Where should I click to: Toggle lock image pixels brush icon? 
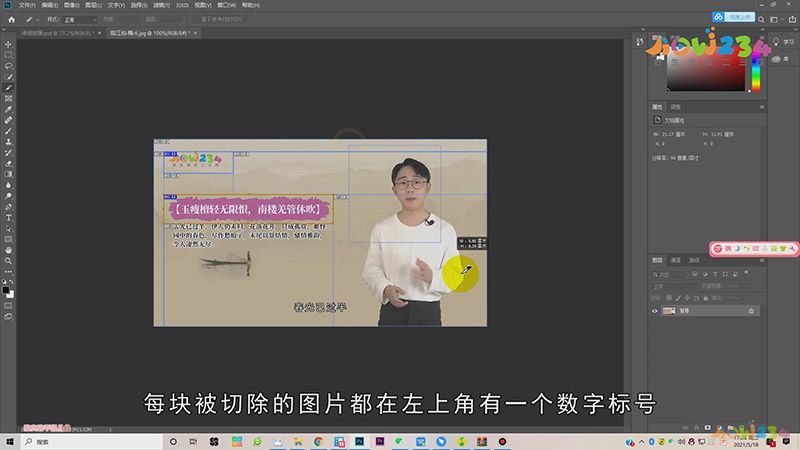tap(678, 298)
